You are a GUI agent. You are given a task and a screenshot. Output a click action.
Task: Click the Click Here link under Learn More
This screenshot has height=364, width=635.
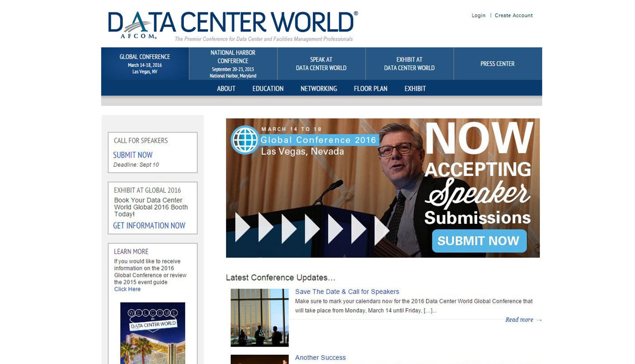coord(127,289)
